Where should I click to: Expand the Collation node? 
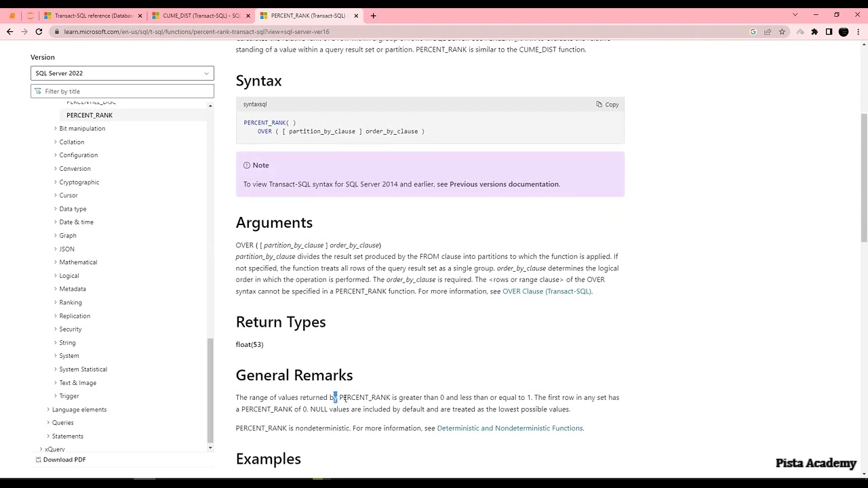point(56,142)
